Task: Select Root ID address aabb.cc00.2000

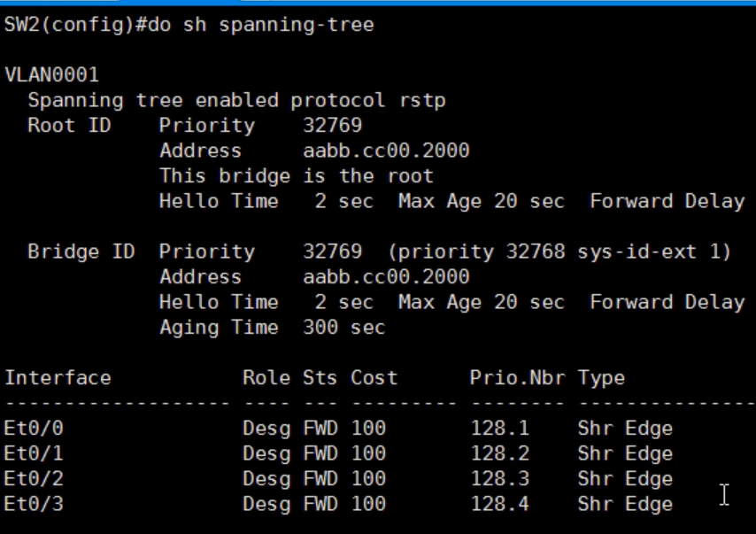Action: [x=386, y=151]
